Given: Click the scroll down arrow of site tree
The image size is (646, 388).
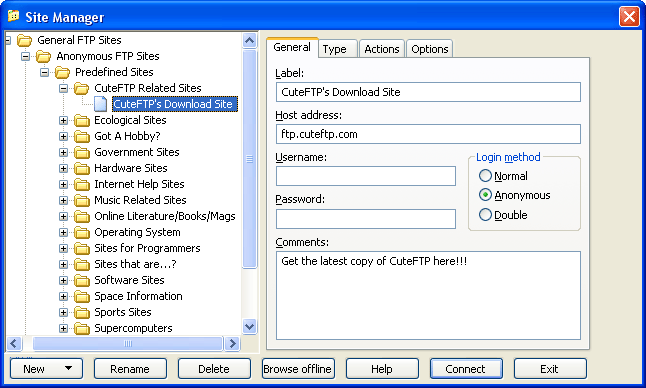Looking at the screenshot, I should point(250,327).
